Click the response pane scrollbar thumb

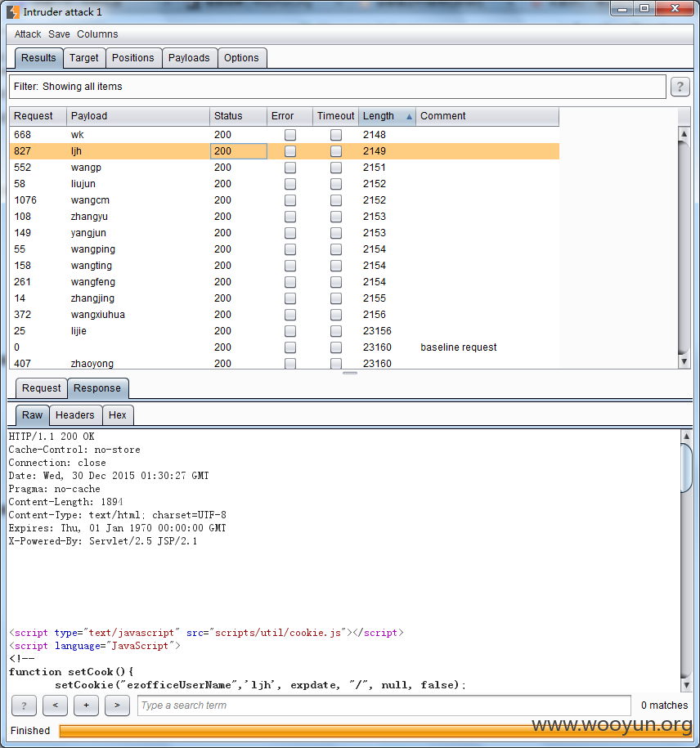point(686,468)
